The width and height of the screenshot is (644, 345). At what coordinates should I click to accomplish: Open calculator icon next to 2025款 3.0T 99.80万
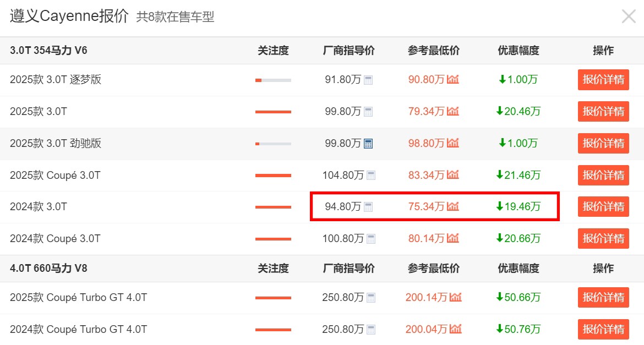click(x=368, y=112)
